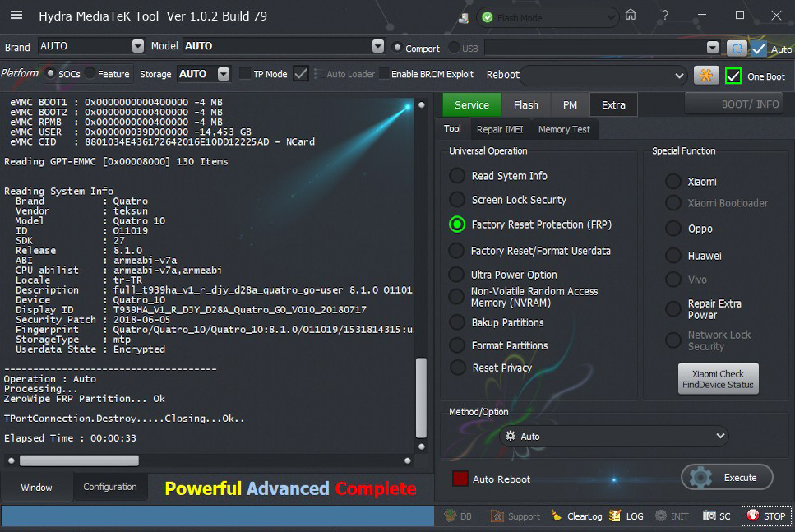Click the BOOT/ INFO button

(x=733, y=104)
